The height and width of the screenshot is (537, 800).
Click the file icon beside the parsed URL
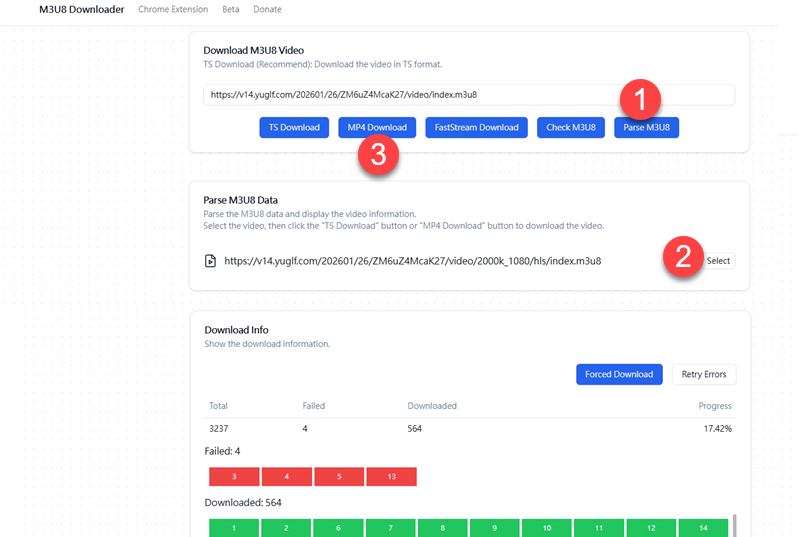point(210,261)
